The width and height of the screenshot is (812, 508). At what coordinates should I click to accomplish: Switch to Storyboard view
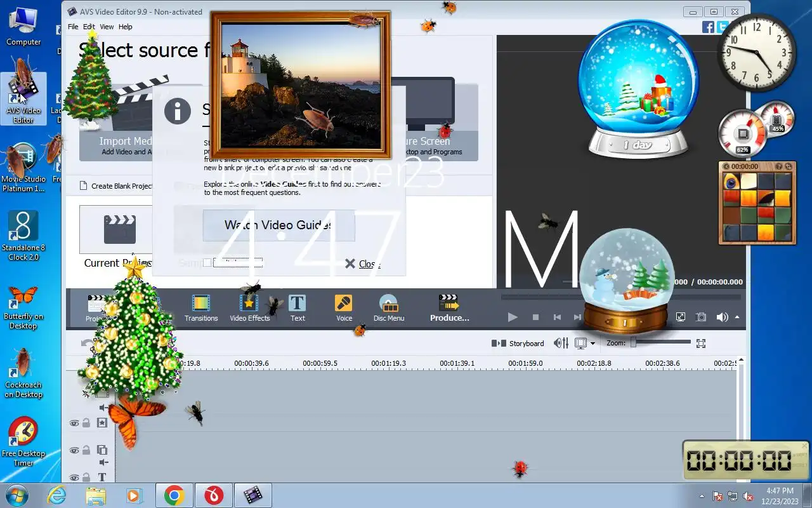coord(518,344)
